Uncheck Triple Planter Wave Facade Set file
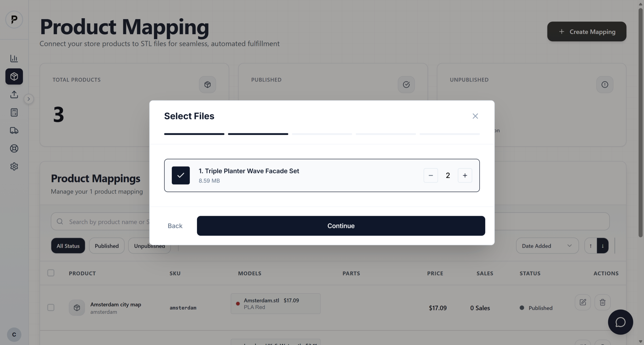Viewport: 644px width, 345px height. 181,175
